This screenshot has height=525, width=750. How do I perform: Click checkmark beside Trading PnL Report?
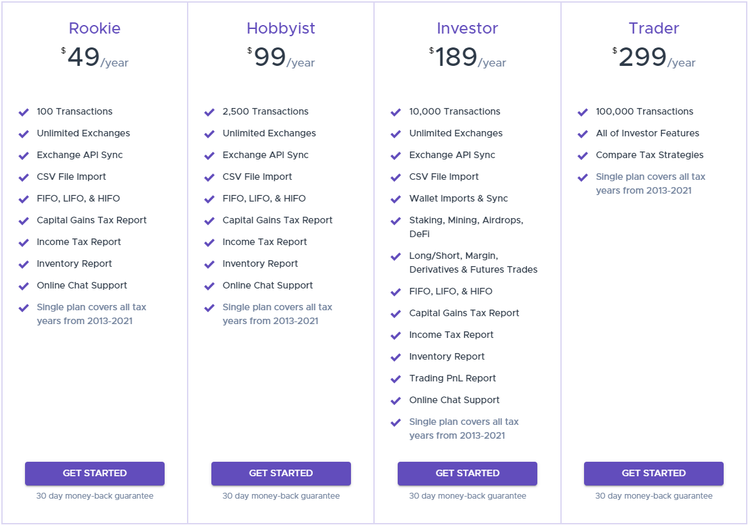pyautogui.click(x=396, y=379)
